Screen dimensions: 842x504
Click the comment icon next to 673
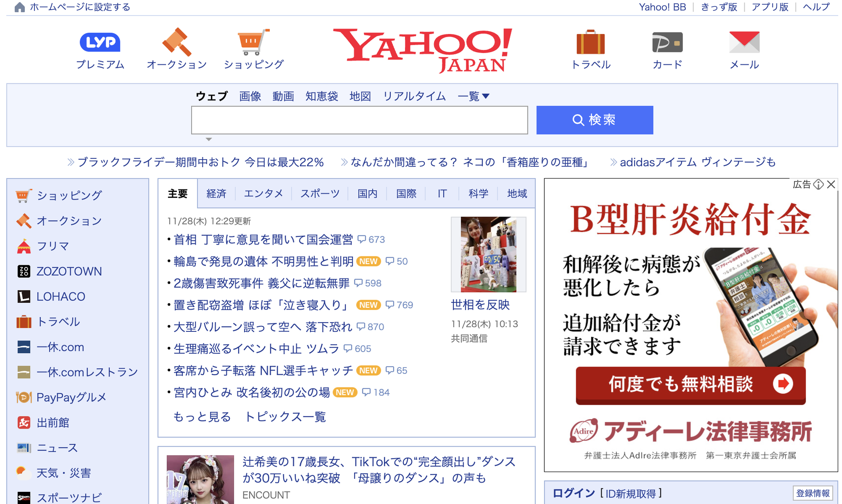point(362,239)
